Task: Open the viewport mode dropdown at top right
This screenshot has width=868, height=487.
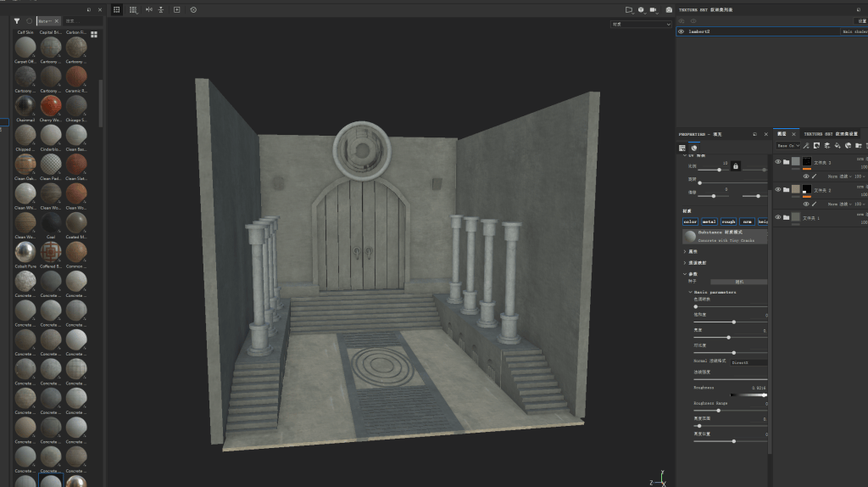Action: [641, 25]
